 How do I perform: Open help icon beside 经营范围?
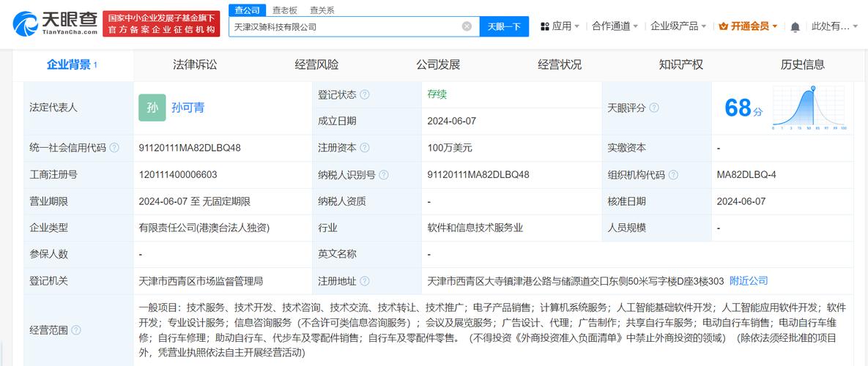click(x=76, y=330)
